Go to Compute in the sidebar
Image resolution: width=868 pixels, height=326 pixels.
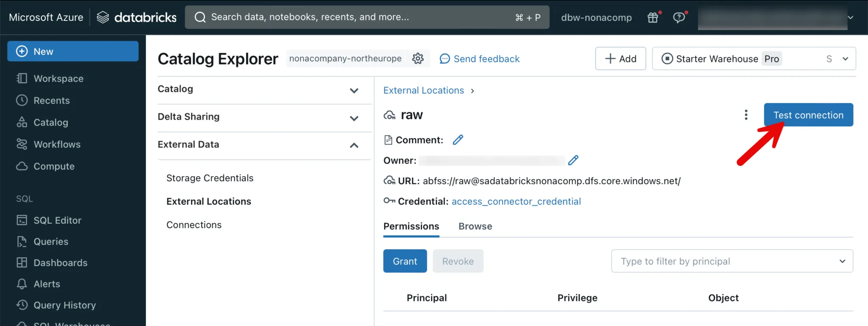(54, 166)
